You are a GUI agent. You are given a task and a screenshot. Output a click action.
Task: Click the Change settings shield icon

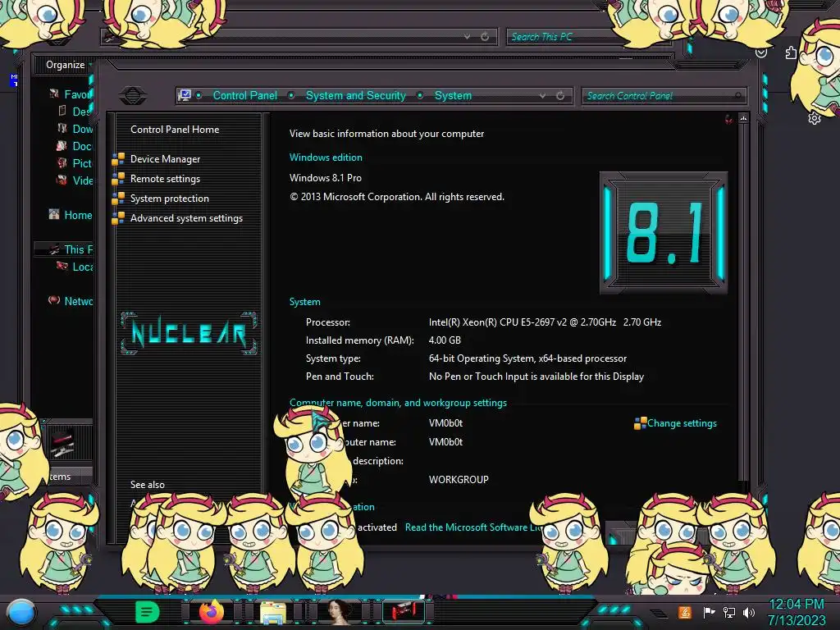point(640,423)
